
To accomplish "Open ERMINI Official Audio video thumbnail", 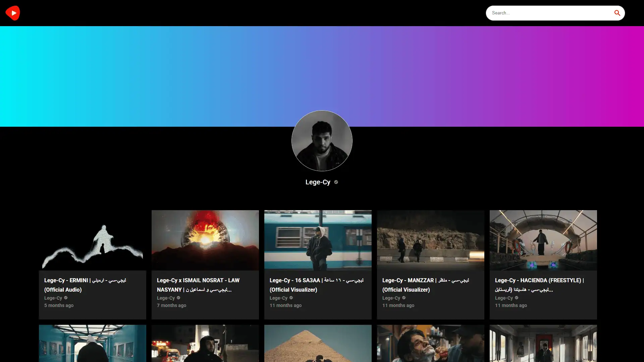I will point(93,240).
